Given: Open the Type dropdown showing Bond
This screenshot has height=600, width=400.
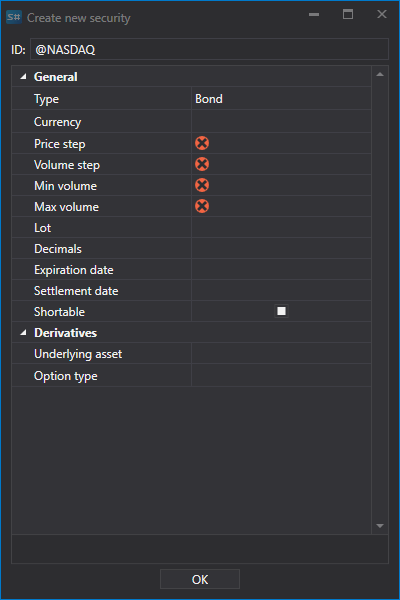Looking at the screenshot, I should pos(281,99).
